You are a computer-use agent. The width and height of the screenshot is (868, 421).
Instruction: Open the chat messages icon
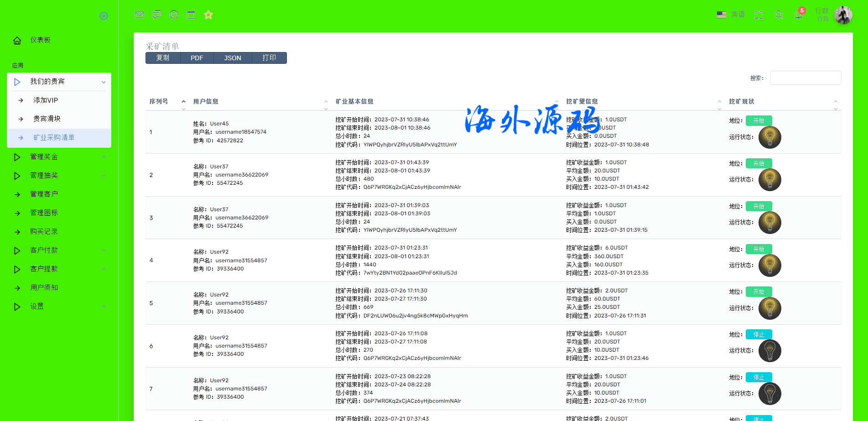[x=156, y=15]
